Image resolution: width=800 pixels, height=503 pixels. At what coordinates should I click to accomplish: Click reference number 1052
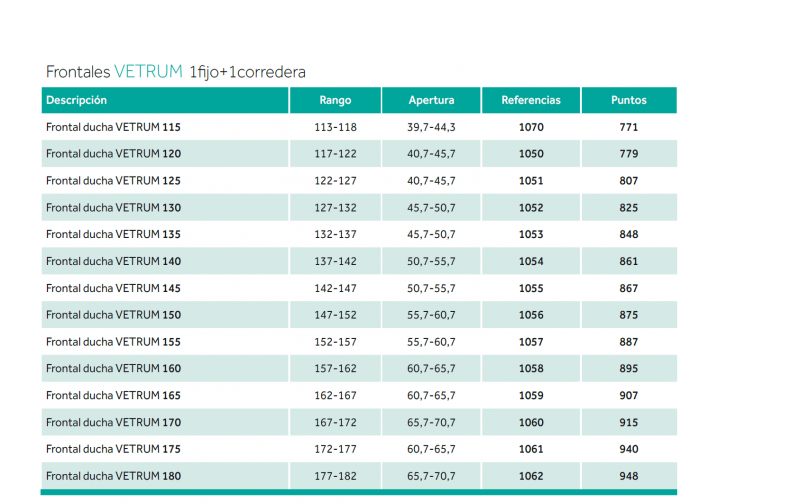[531, 208]
